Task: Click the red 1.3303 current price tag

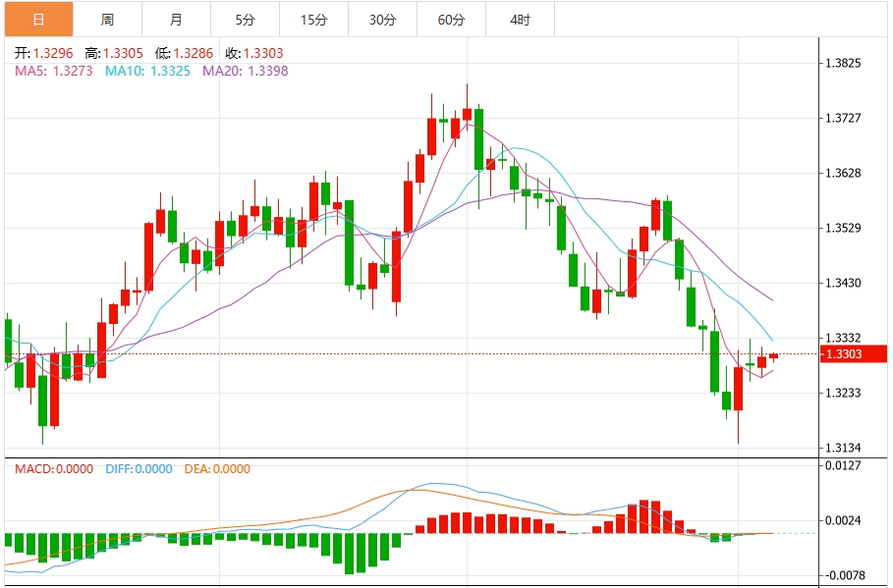Action: coord(854,354)
